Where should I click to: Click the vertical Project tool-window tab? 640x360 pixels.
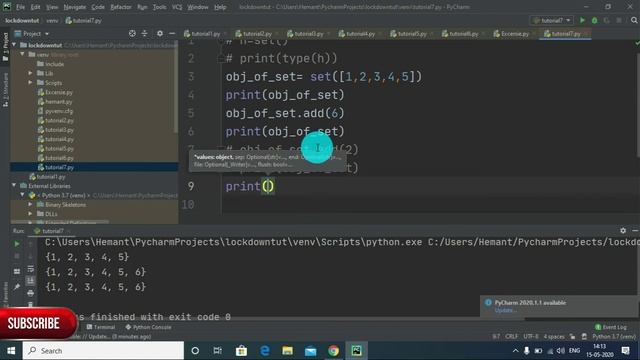(5, 47)
